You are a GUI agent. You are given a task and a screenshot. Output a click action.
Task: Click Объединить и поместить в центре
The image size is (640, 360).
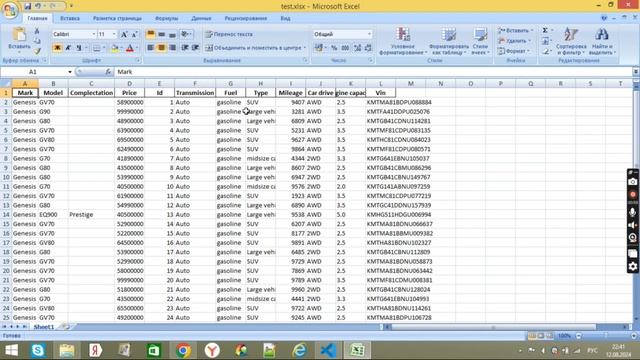(x=255, y=48)
